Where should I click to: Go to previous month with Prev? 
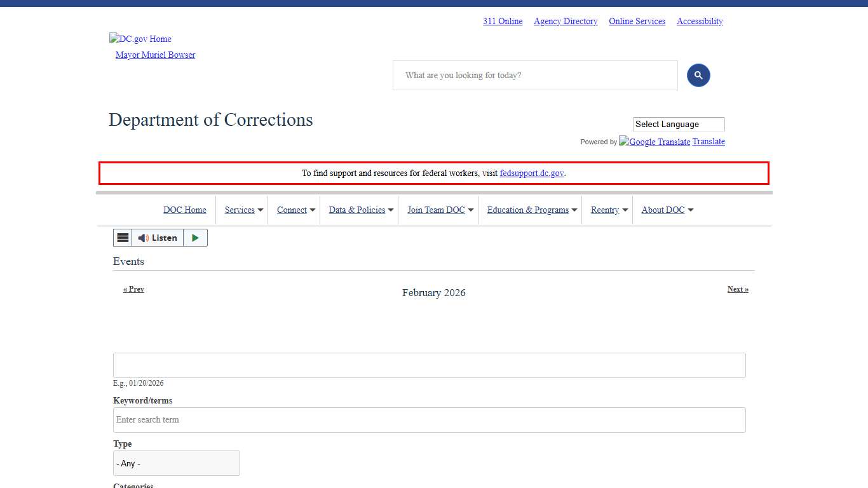(133, 289)
